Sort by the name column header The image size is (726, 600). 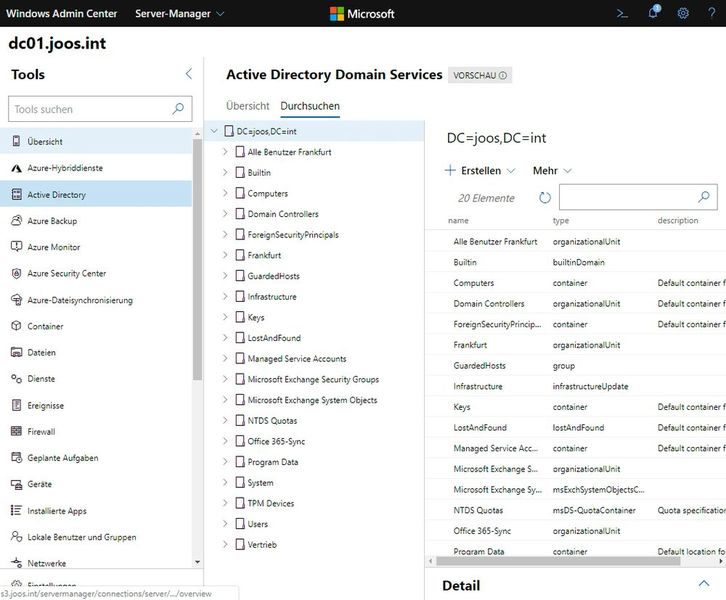pyautogui.click(x=458, y=220)
